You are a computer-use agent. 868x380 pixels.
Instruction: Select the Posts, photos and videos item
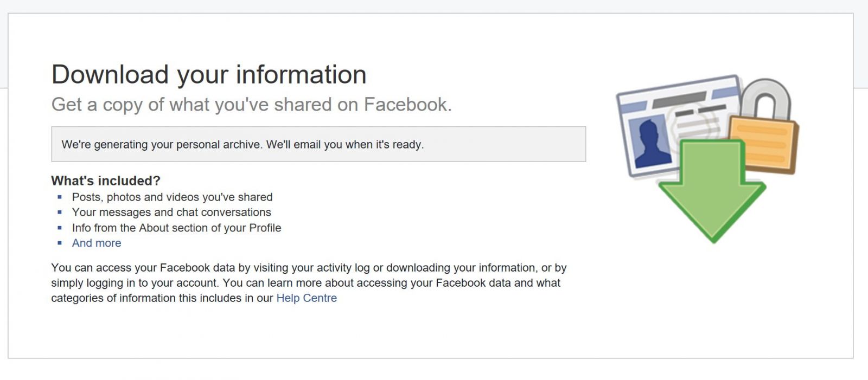pyautogui.click(x=172, y=197)
